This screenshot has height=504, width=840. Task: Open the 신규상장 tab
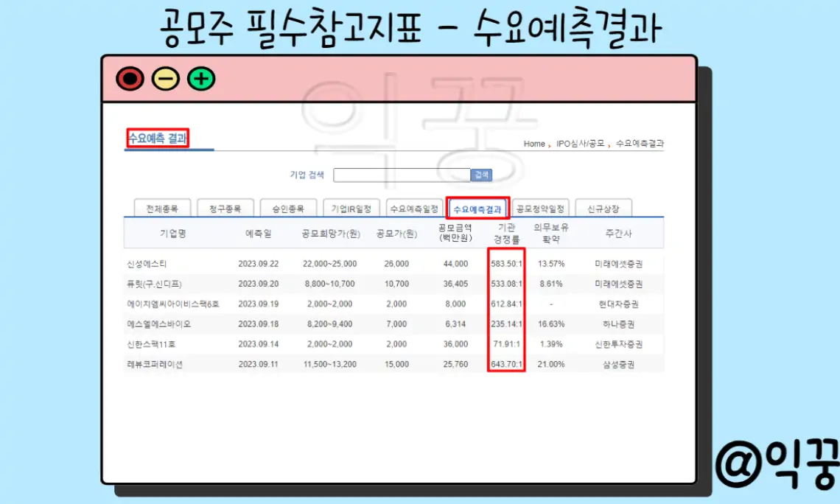pos(604,208)
